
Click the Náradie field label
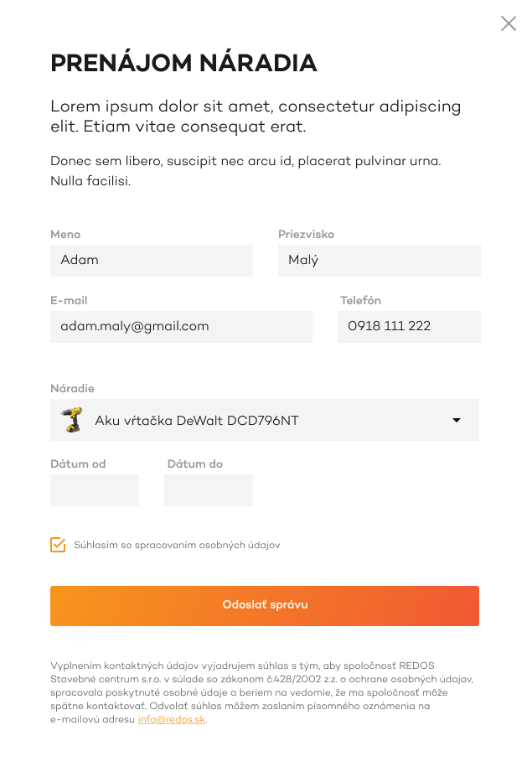[72, 389]
